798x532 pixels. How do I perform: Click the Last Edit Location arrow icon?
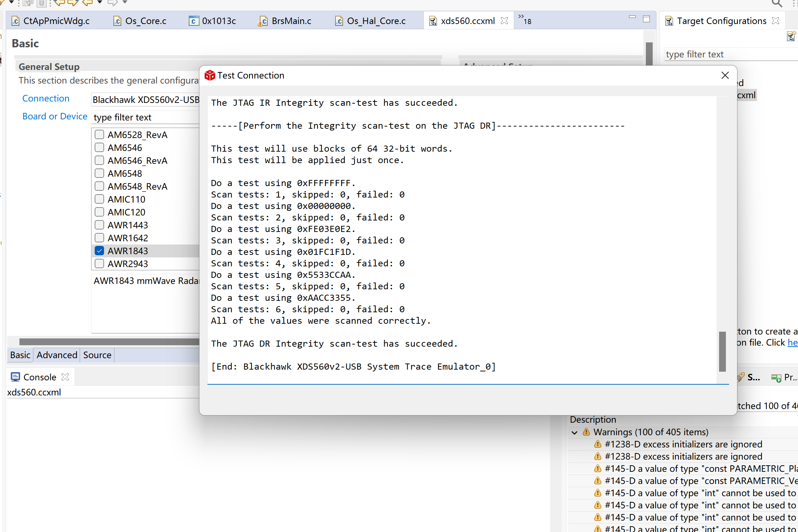pyautogui.click(x=60, y=4)
